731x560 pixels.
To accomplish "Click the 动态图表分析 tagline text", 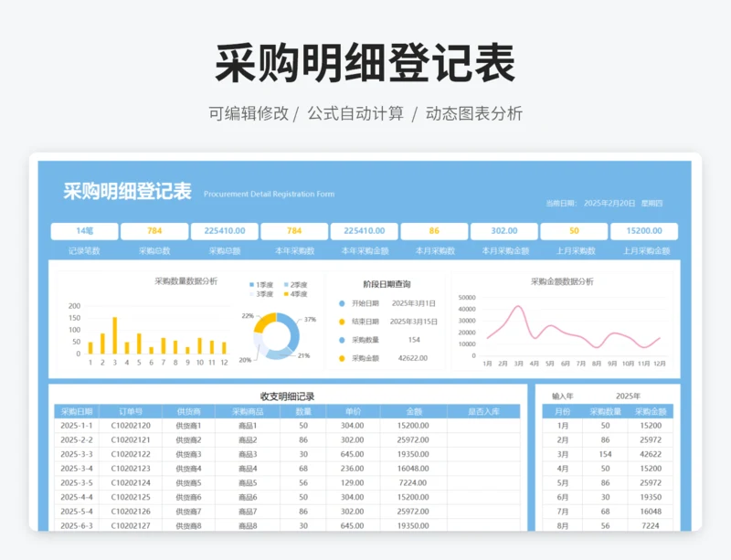I will pos(474,113).
